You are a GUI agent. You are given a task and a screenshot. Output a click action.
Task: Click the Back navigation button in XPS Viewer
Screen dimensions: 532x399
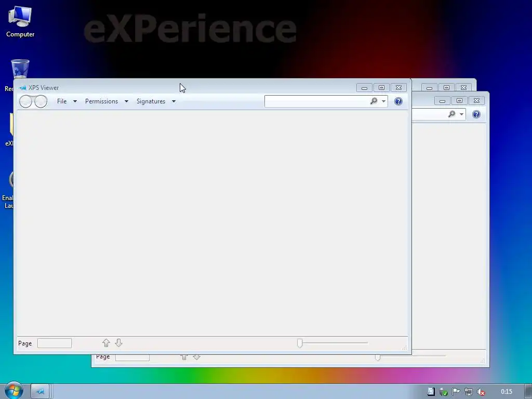click(26, 101)
